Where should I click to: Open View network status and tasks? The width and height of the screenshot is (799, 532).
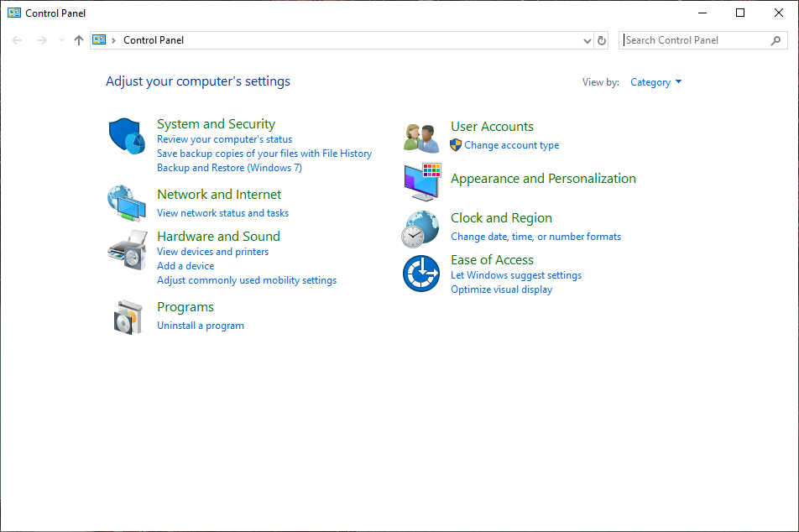click(222, 213)
